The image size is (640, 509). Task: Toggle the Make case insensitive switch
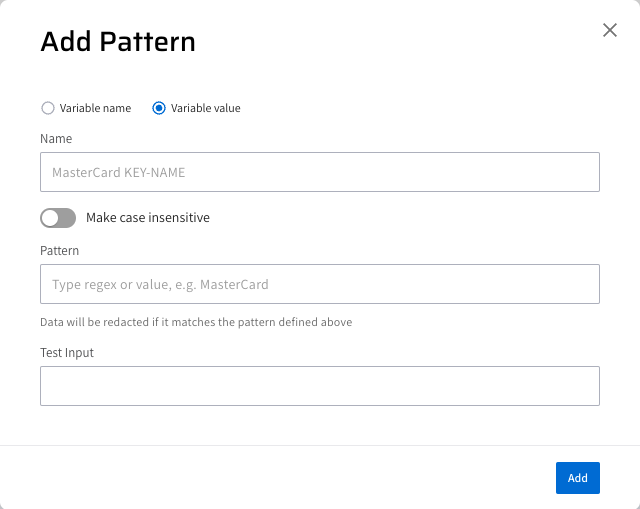coord(58,218)
